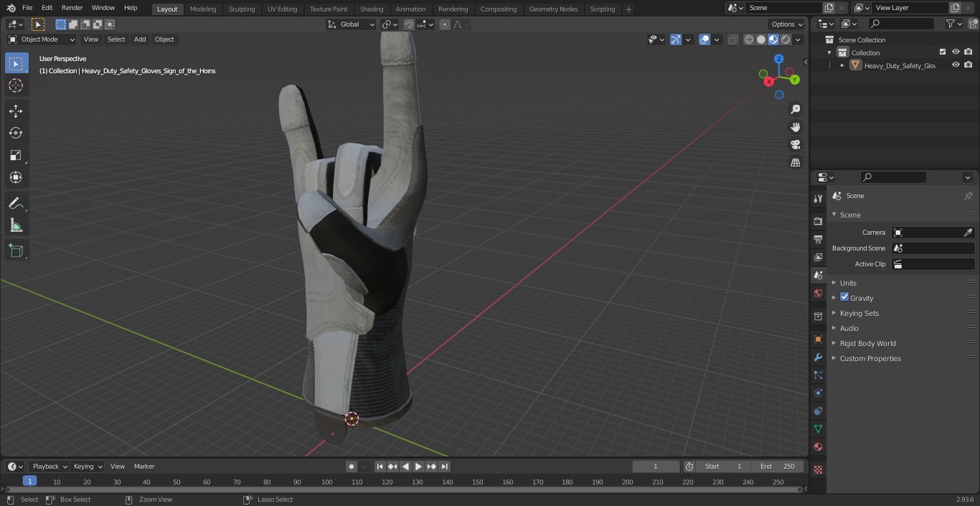Open Global transform orientation dropdown
Image resolution: width=980 pixels, height=506 pixels.
pos(352,24)
